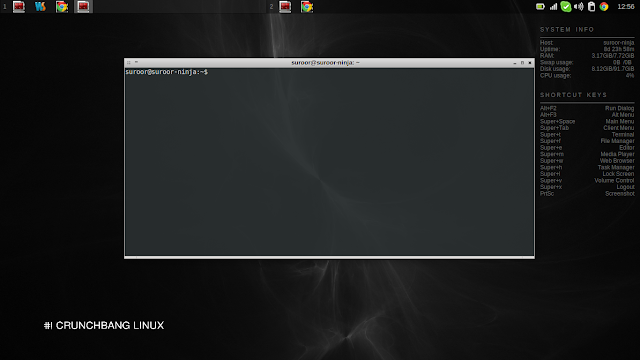Screen dimensions: 640x360
Task: Minimize the terminal window
Action: coord(515,63)
